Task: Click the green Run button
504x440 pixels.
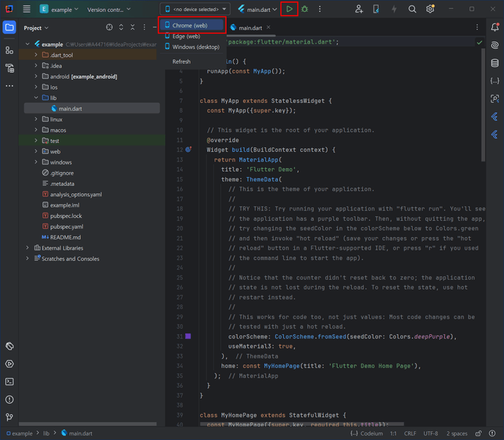Action: tap(289, 10)
